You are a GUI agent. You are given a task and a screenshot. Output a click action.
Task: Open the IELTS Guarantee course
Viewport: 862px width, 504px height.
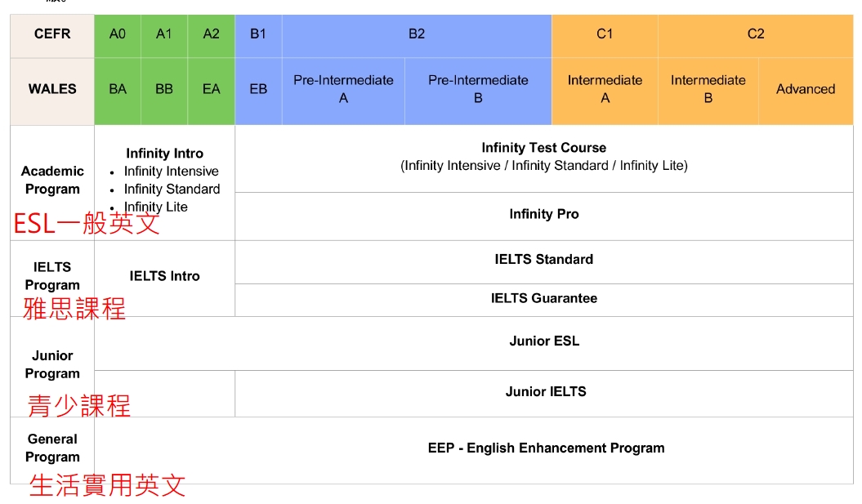pos(543,298)
